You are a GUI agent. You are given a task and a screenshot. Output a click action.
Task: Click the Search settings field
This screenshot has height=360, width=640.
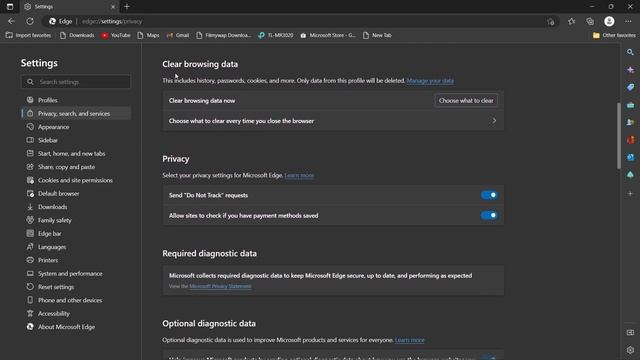click(x=76, y=82)
